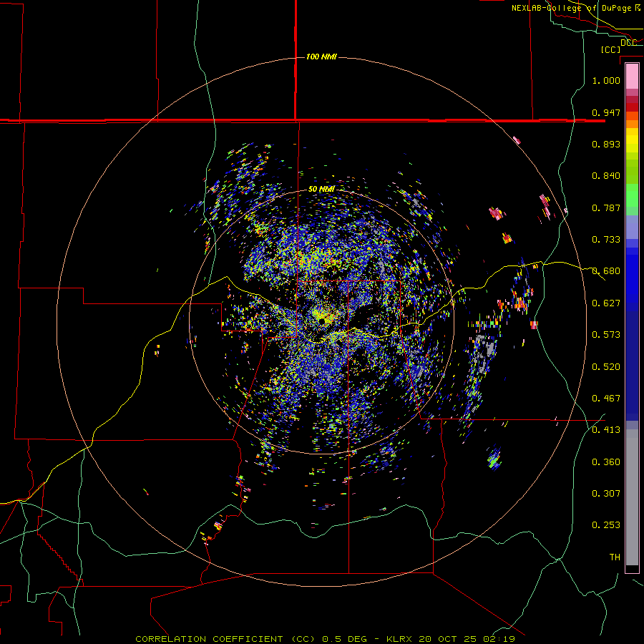Click the 0.413 scale value
Viewport: 644px width, 644px height.
click(606, 430)
